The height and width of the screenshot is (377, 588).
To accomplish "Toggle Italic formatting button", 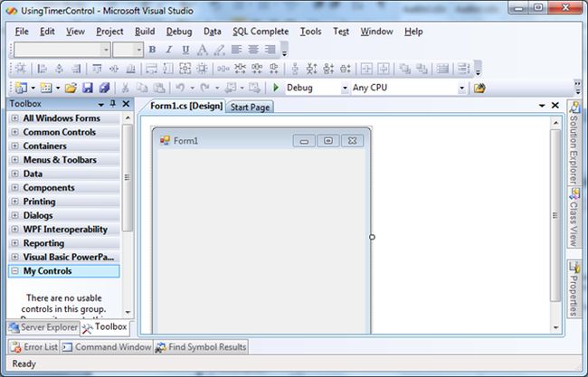I will (169, 50).
